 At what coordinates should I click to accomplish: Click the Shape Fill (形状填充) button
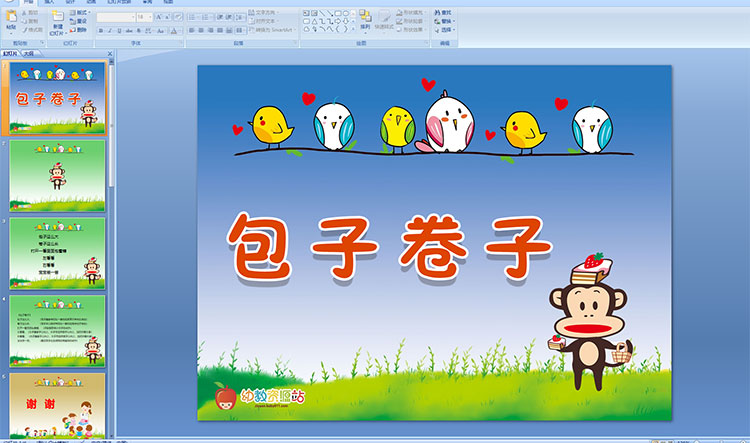410,13
